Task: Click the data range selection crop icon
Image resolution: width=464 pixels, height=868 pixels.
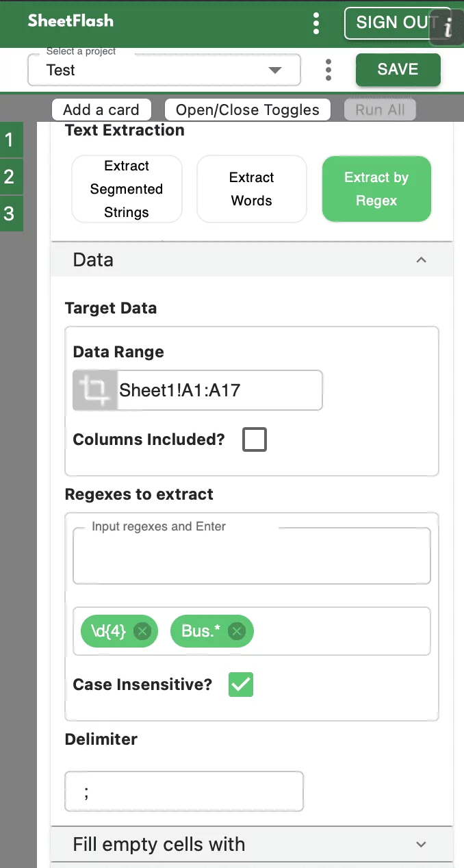Action: (95, 390)
